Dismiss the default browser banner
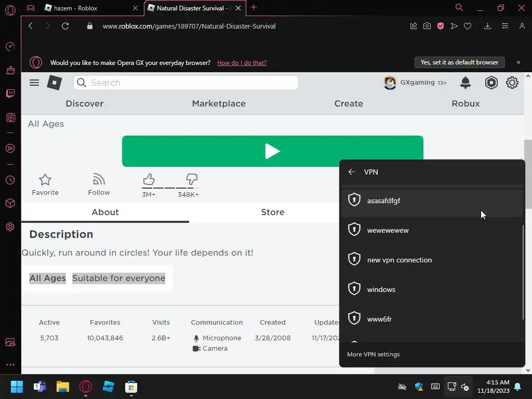 coord(518,62)
